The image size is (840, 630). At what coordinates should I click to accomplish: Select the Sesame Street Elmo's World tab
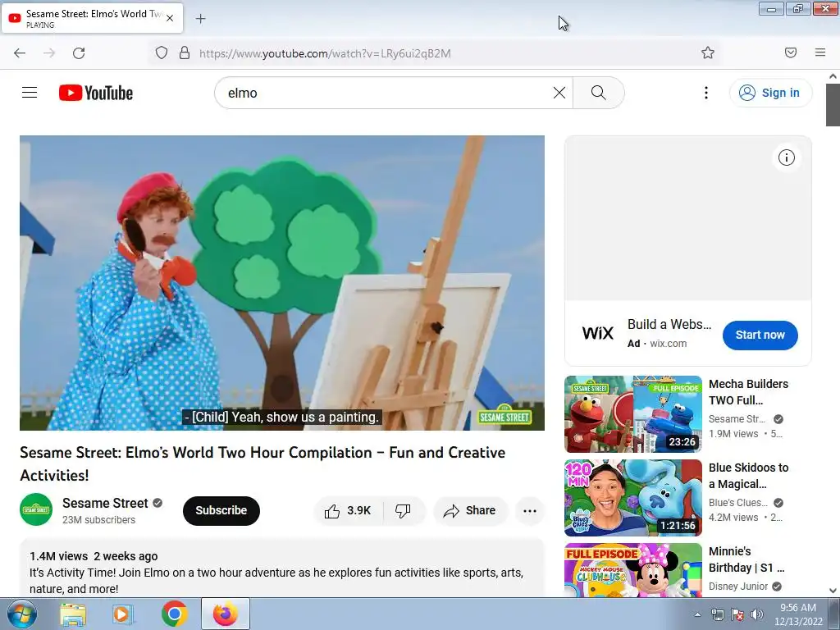point(92,19)
